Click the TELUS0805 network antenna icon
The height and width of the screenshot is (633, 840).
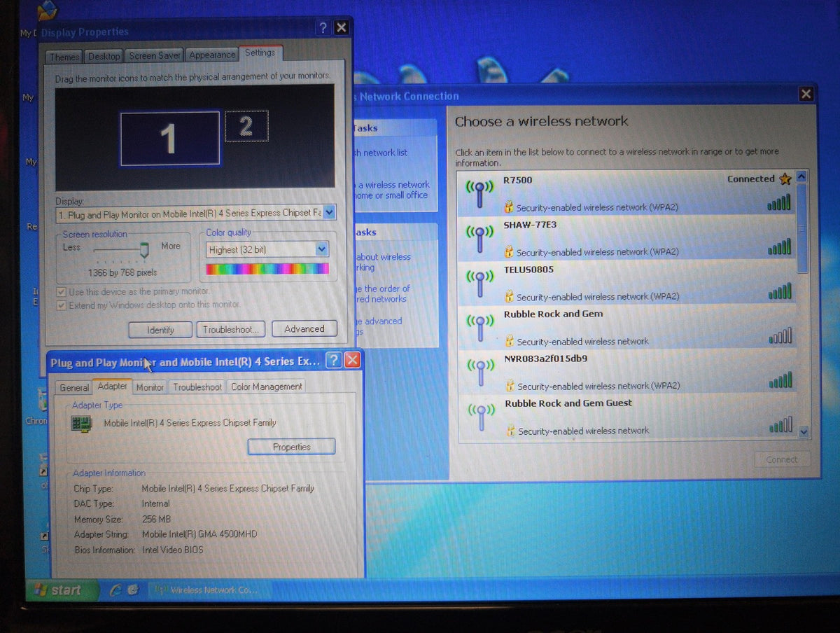(x=480, y=283)
